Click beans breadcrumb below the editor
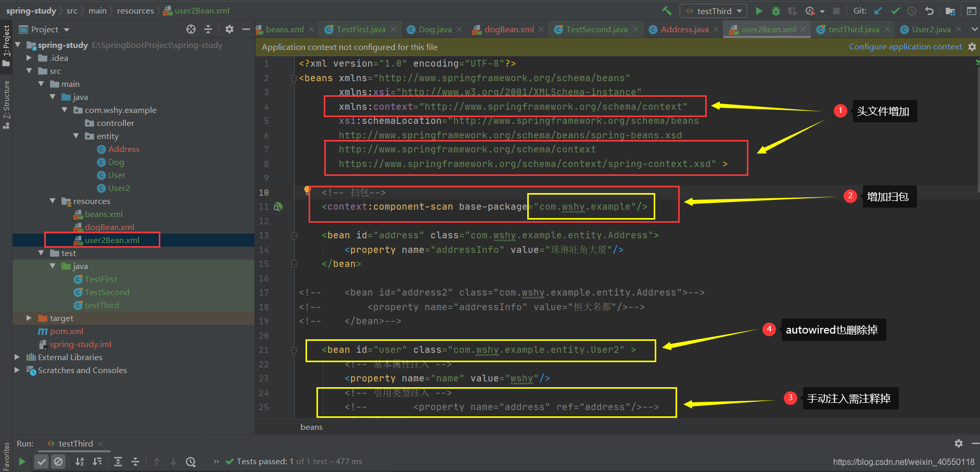The image size is (980, 472). click(x=311, y=427)
